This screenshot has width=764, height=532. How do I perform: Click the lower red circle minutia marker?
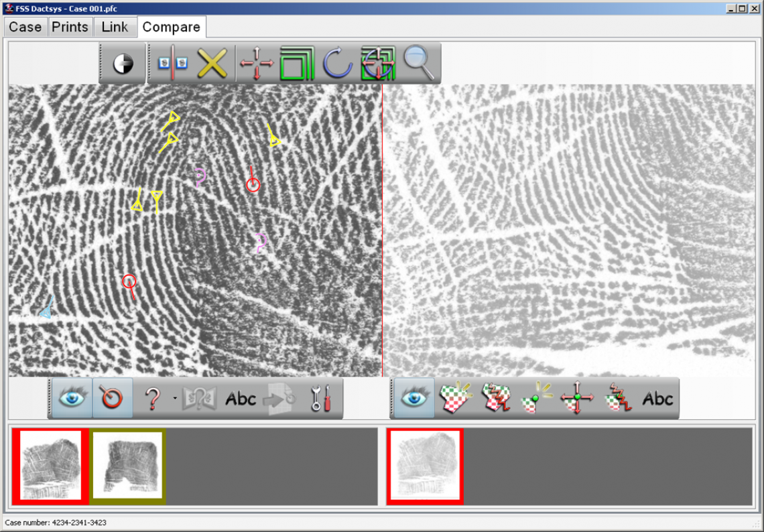[129, 281]
